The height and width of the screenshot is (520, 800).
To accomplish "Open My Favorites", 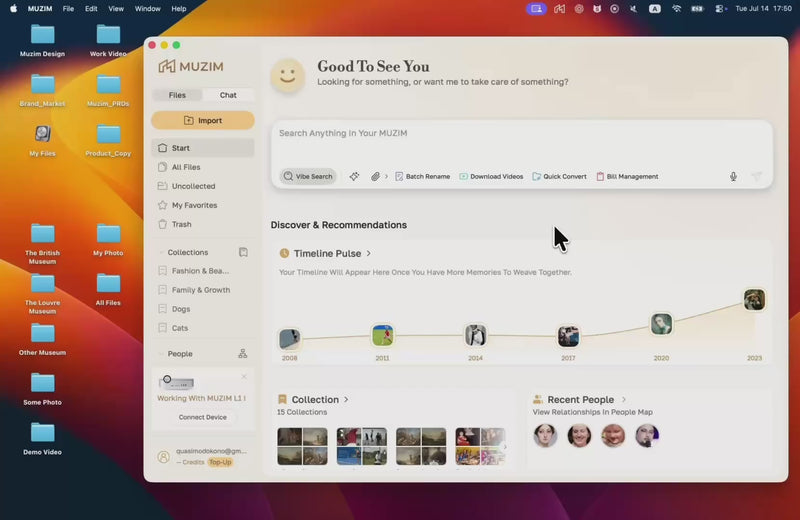I will [203, 205].
